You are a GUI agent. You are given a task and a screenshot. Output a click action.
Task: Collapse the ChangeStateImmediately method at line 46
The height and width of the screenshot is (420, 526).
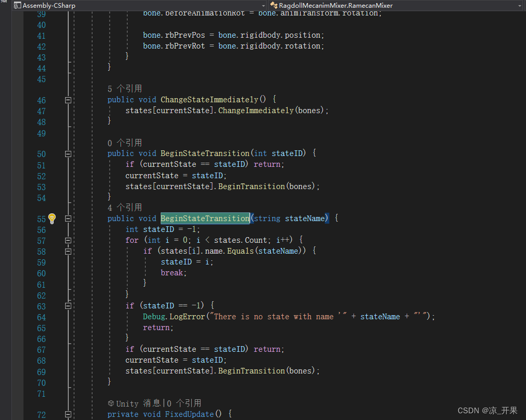tap(68, 100)
